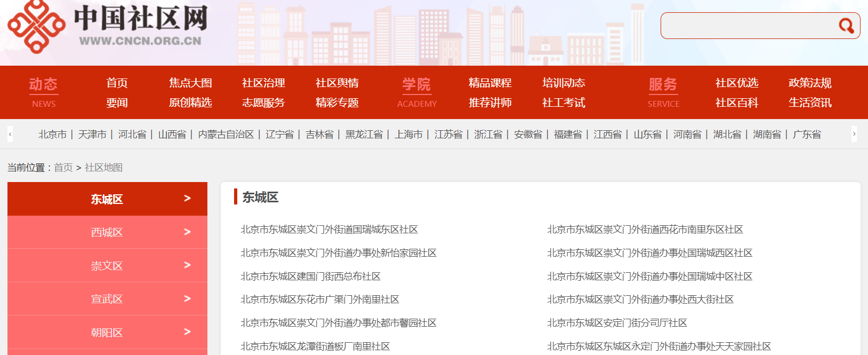Select 江苏省 in province list

[x=448, y=135]
